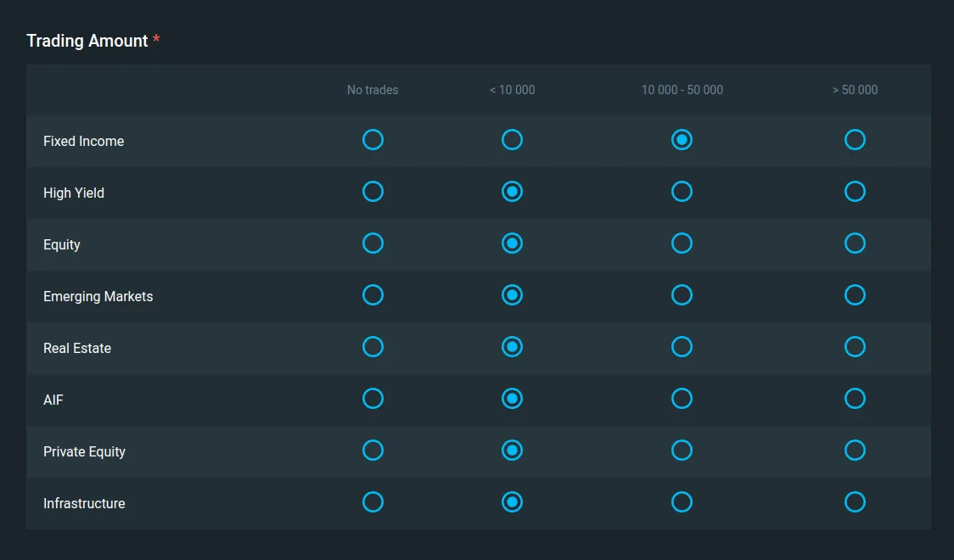Click the selected '< 10 000' Equity radio
Viewport: 954px width, 560px height.
click(512, 244)
